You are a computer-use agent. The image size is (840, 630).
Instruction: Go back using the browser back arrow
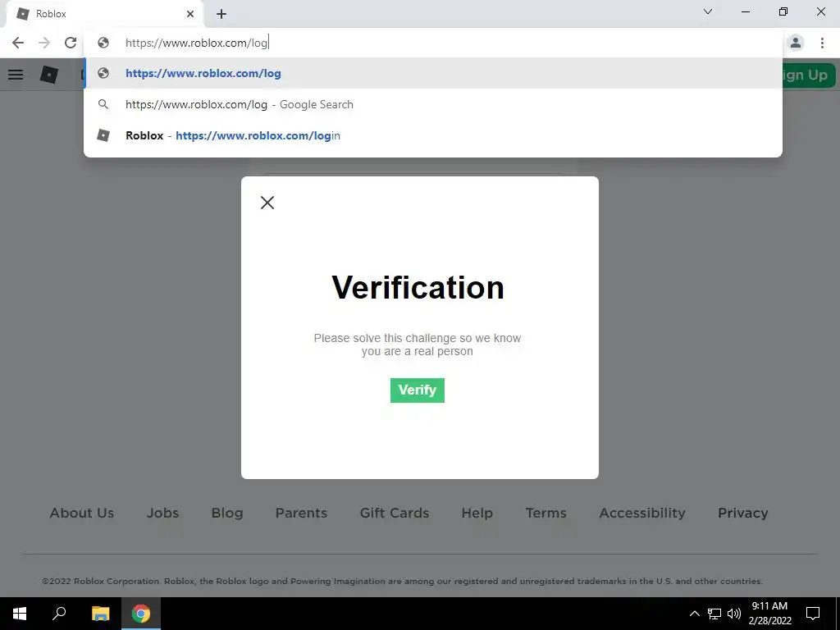click(x=18, y=43)
